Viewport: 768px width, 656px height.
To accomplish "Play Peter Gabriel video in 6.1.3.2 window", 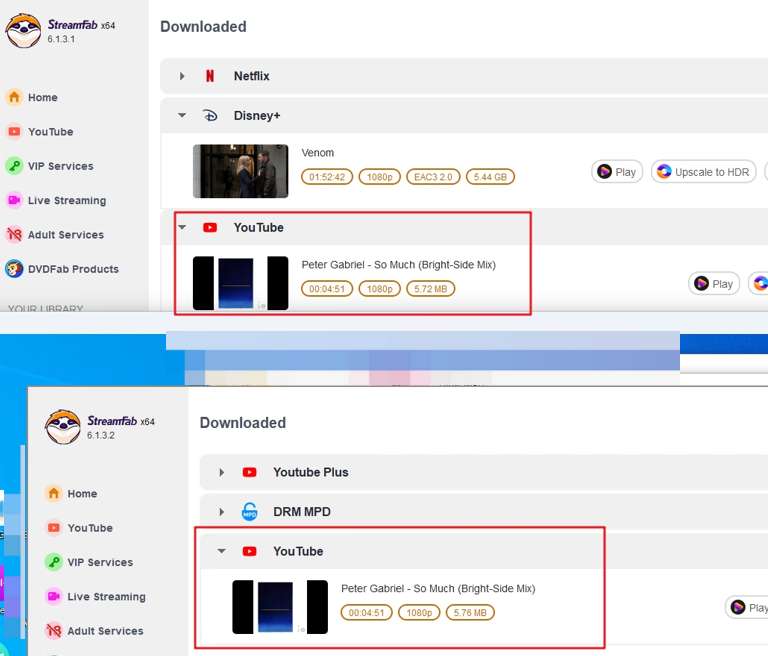I will coord(747,607).
